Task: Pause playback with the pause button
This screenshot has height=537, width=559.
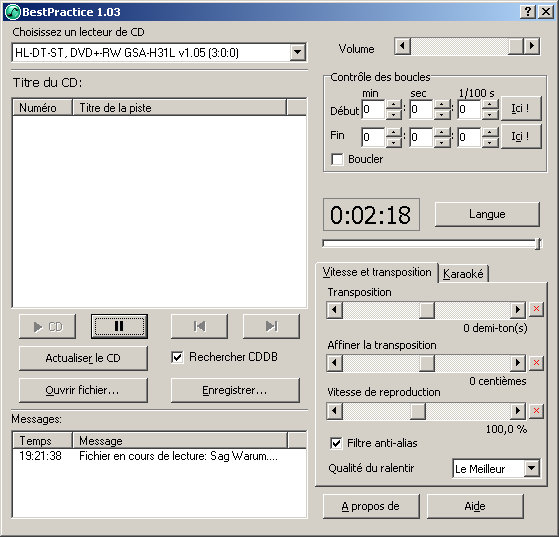Action: click(119, 326)
